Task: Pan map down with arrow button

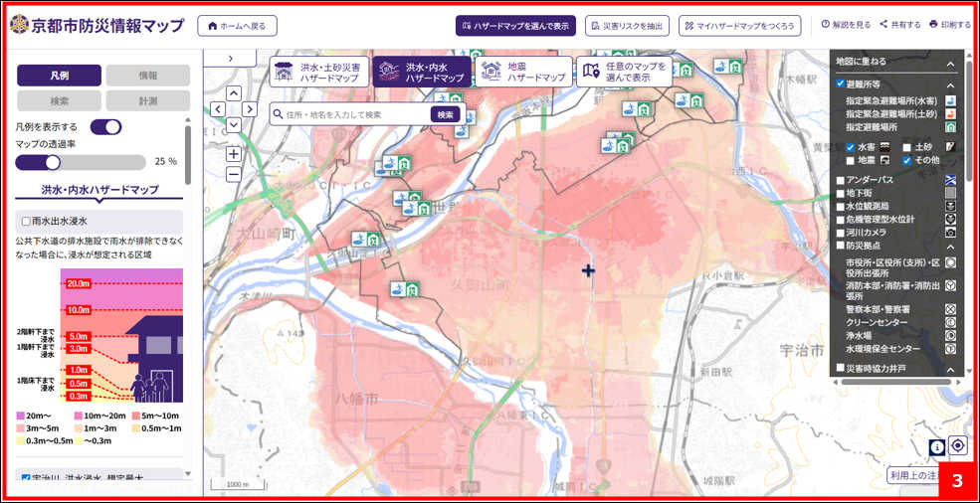Action: point(234,125)
